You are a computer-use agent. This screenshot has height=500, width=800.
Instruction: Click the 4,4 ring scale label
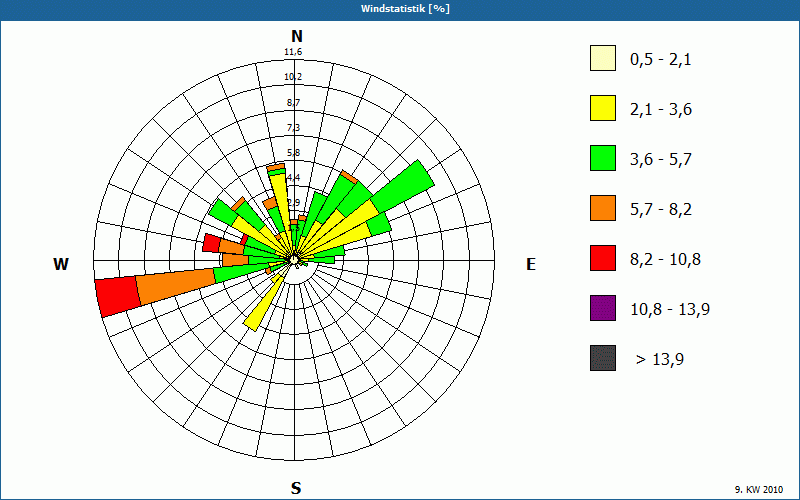click(293, 178)
